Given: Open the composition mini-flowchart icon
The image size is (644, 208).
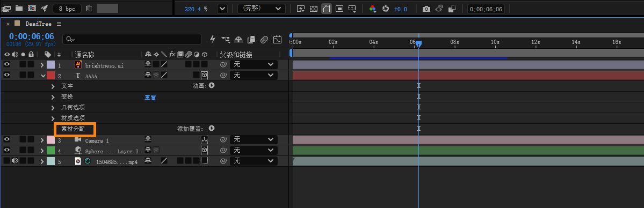Looking at the screenshot, I should [226, 39].
